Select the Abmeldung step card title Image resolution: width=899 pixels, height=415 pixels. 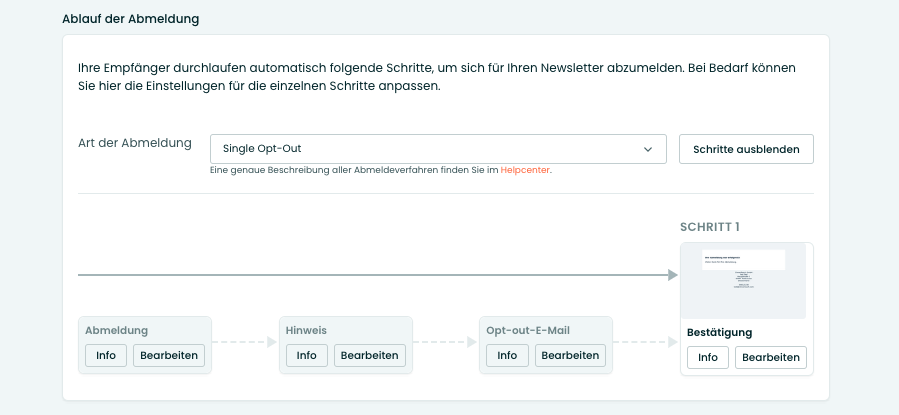(117, 330)
